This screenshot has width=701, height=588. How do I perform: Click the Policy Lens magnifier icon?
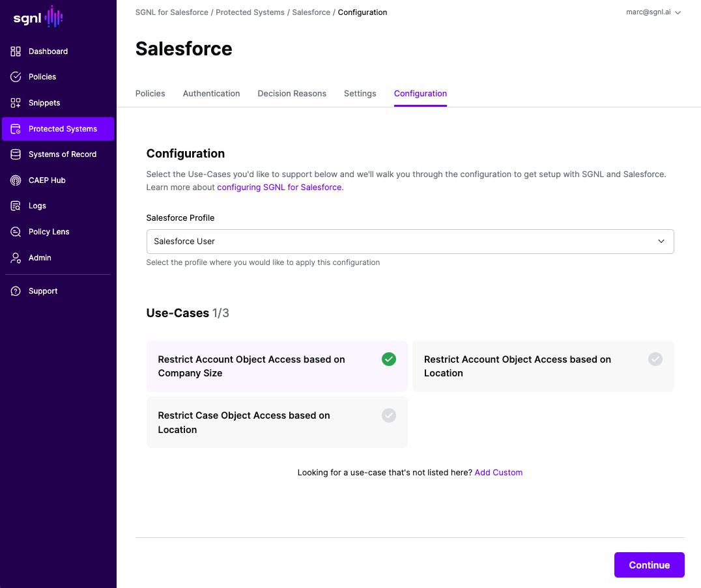coord(16,231)
